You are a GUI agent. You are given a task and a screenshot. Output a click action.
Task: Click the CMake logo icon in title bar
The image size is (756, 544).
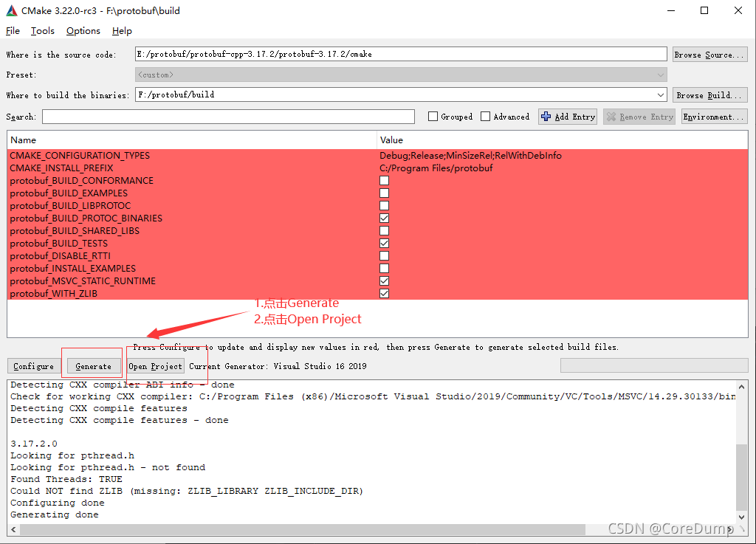[11, 10]
